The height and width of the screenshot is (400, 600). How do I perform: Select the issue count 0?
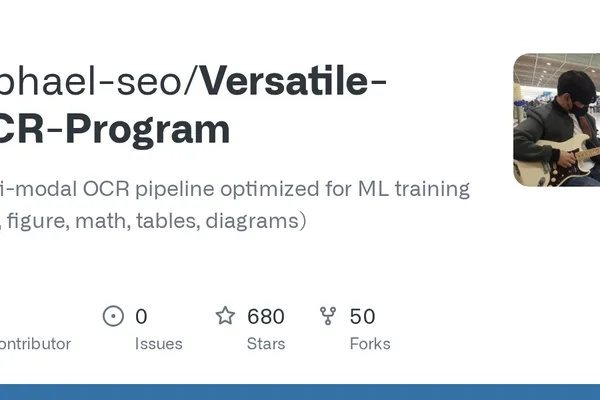[x=141, y=317]
